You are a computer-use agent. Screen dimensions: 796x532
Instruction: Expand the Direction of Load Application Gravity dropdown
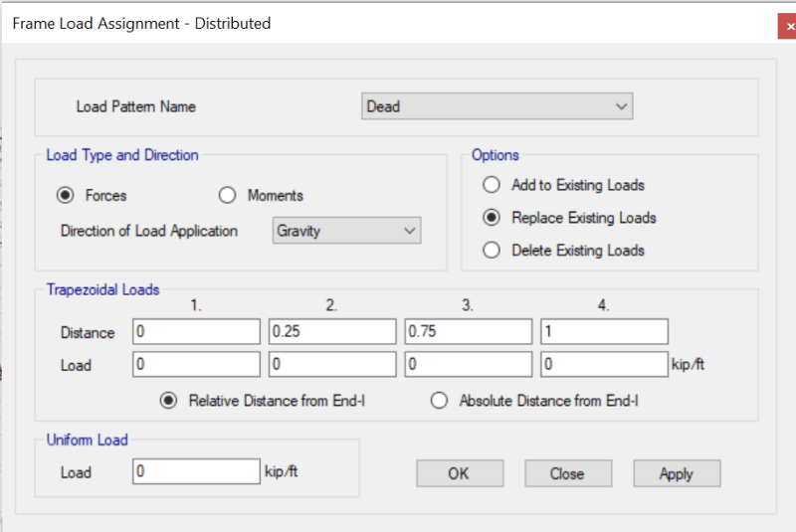[x=346, y=231]
